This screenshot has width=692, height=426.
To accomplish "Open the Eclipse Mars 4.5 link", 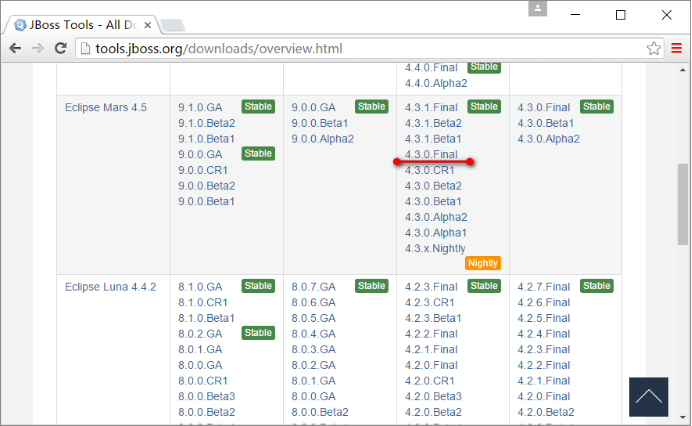I will (x=105, y=108).
